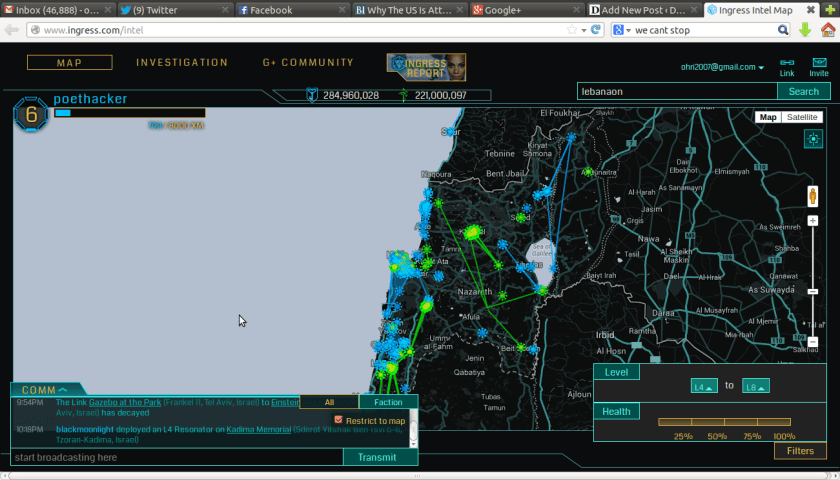Click the start broadcasting here input
The width and height of the screenshot is (840, 480).
point(177,457)
